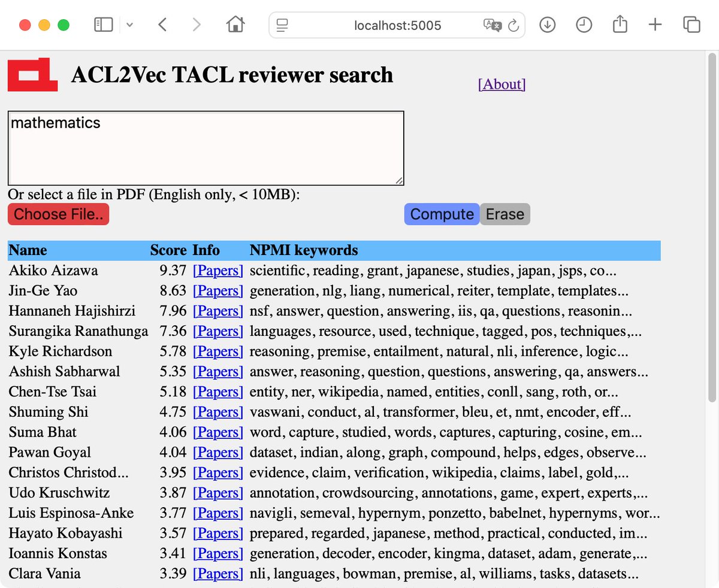This screenshot has height=588, width=719.
Task: Open Papers link for Jin-Ge Yao
Action: point(218,291)
